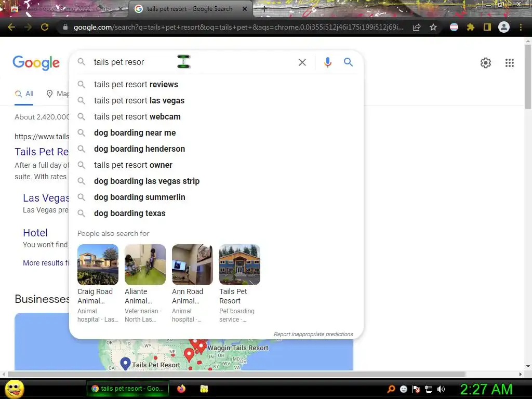532x399 pixels.
Task: Click the flag action center tray icon
Action: (x=416, y=389)
